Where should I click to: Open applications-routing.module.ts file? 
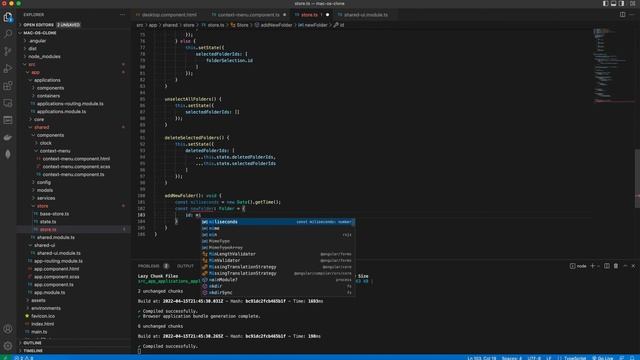click(70, 104)
